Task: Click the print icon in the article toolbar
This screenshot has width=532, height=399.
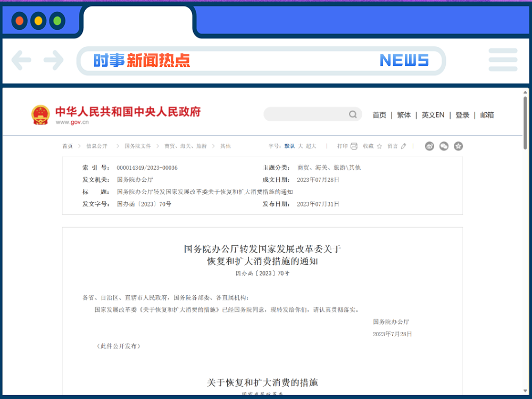Action: tap(354, 146)
